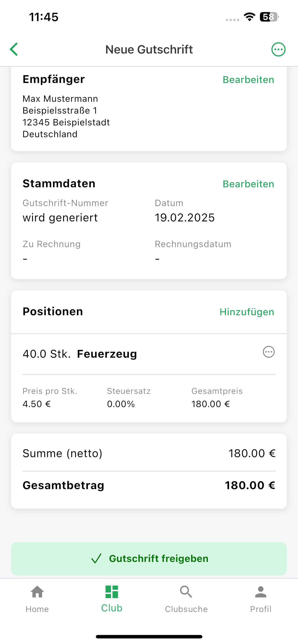Tap the Max Mustermann address block

(x=66, y=117)
